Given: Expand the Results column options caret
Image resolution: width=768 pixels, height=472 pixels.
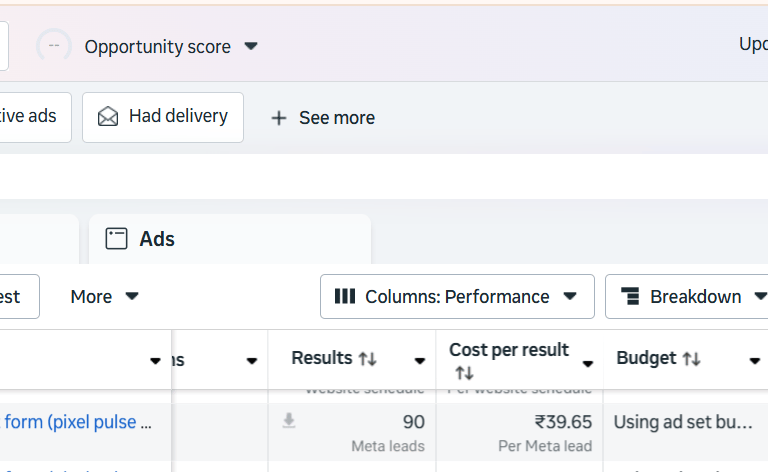Looking at the screenshot, I should [420, 361].
